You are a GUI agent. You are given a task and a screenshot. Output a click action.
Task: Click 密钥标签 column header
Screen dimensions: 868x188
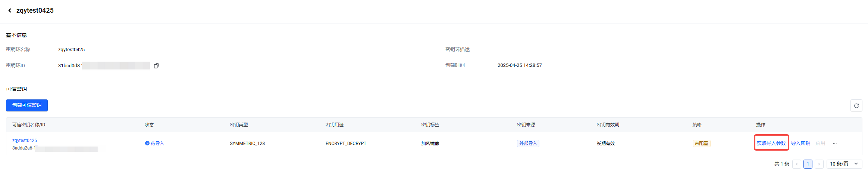430,125
